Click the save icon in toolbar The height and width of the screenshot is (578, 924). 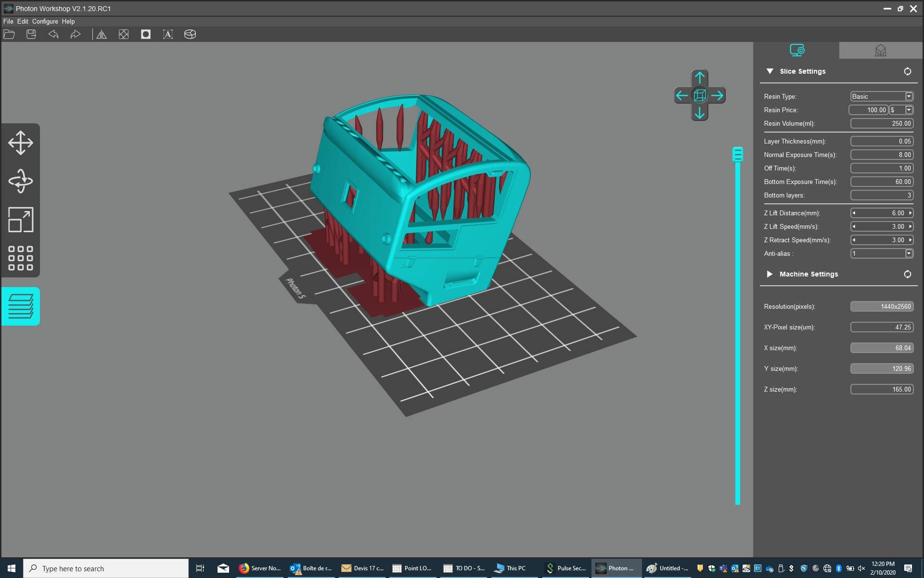tap(31, 34)
